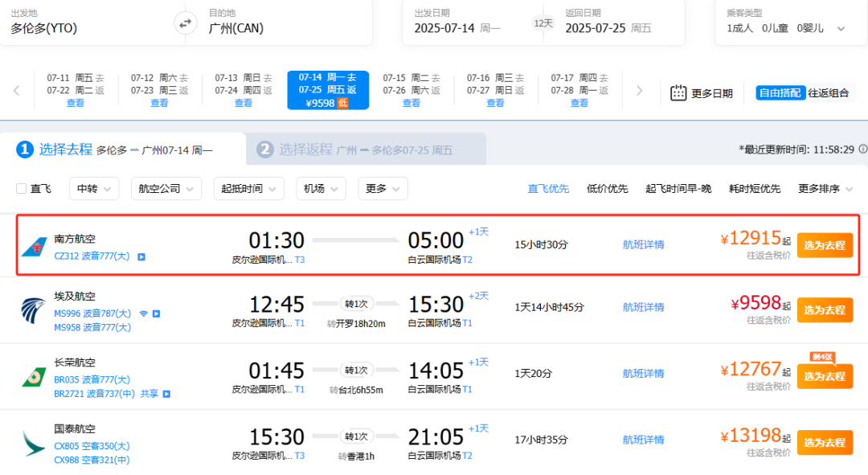
Task: Click wifi icon next to MS996
Action: [x=143, y=313]
